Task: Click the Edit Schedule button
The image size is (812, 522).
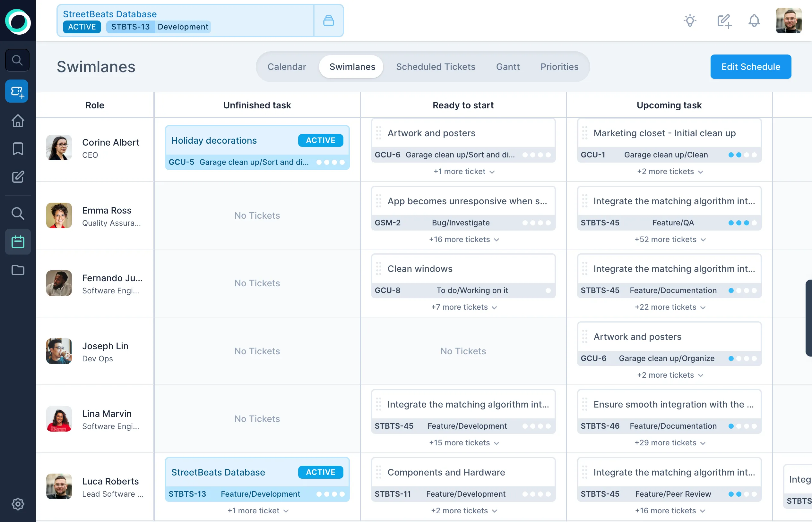Action: click(x=751, y=67)
